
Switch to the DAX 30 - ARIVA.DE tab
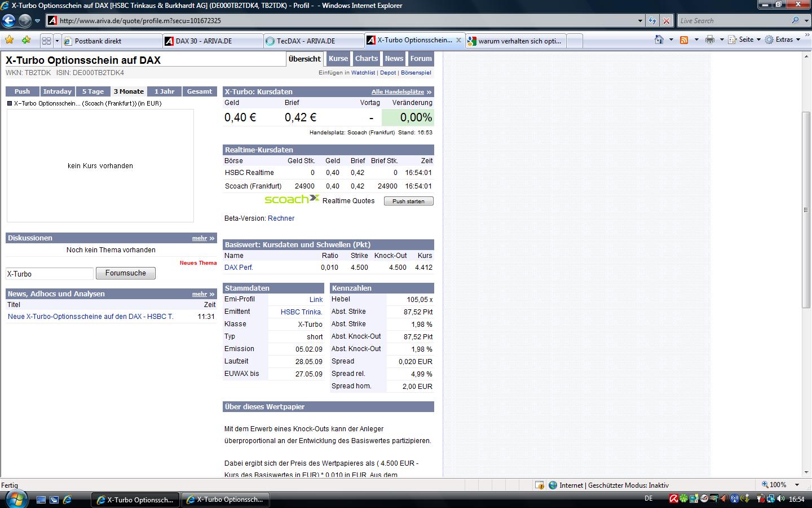click(x=213, y=41)
